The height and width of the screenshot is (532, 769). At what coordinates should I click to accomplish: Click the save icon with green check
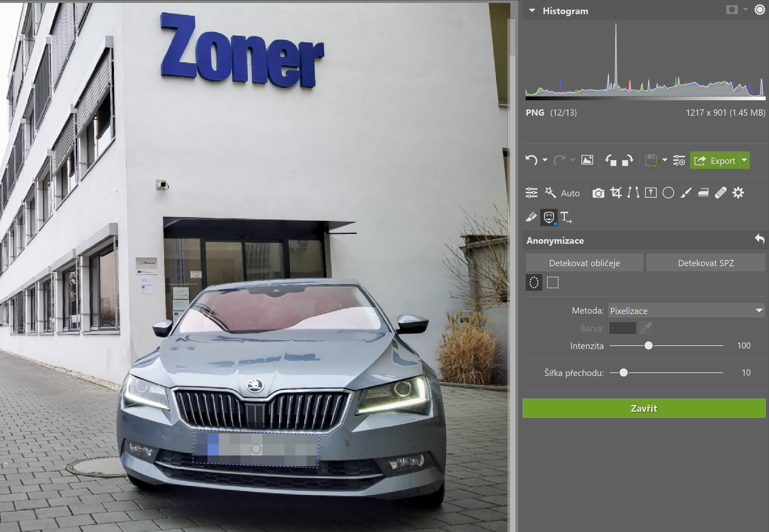pos(652,161)
